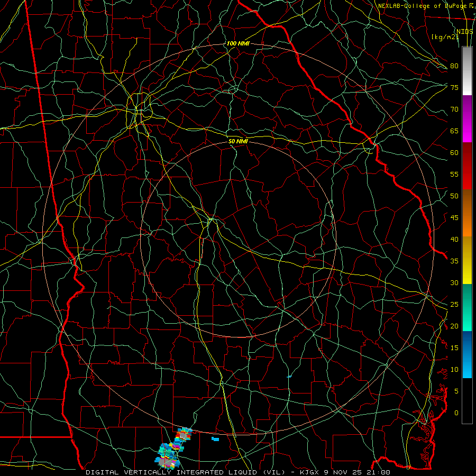Pick the blue color bar segment
476x476 pixels.
point(467,354)
